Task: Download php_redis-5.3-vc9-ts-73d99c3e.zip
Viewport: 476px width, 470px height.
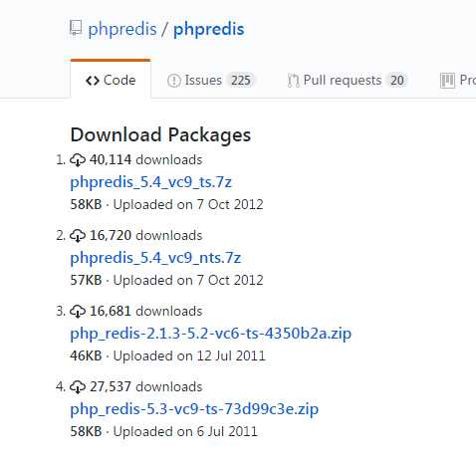Action: [194, 409]
